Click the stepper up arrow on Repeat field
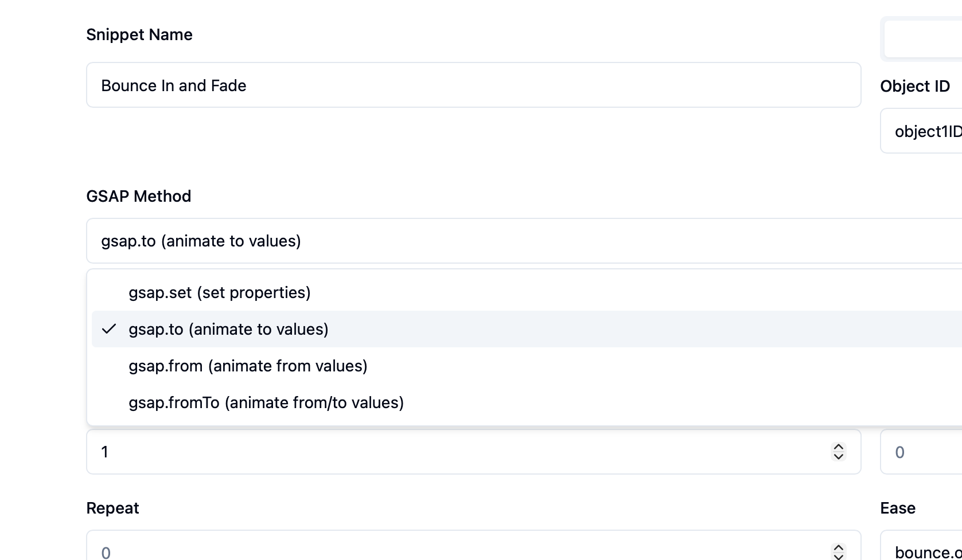The width and height of the screenshot is (962, 560). tap(838, 548)
